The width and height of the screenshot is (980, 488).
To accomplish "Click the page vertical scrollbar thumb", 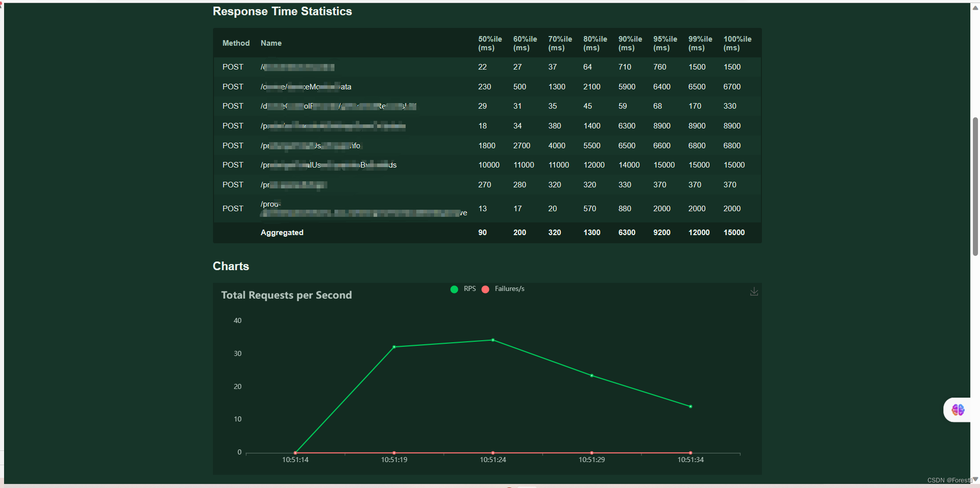I will point(975,186).
